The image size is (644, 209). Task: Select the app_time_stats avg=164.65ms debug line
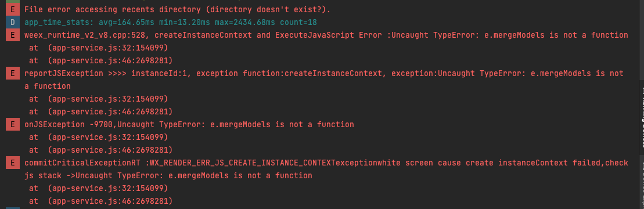[x=171, y=22]
